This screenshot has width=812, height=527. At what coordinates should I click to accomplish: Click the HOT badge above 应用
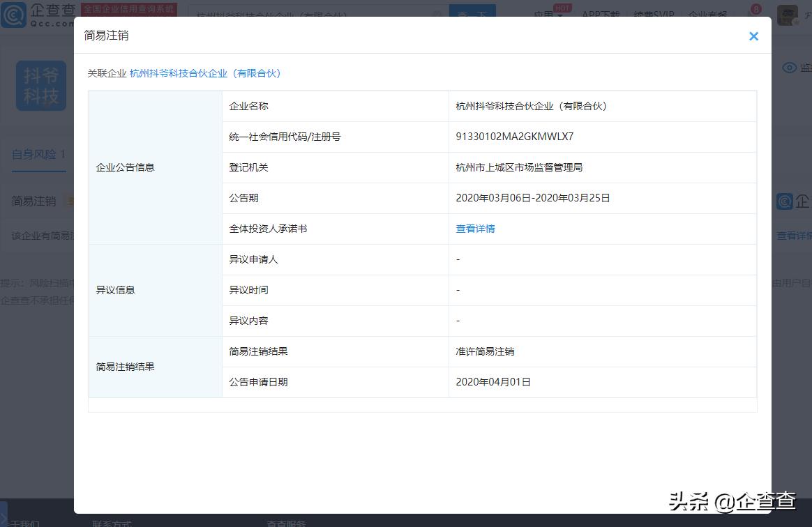coord(561,6)
